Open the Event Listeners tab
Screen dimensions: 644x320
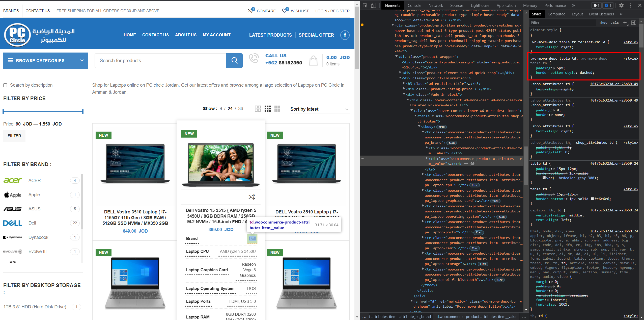tap(601, 14)
